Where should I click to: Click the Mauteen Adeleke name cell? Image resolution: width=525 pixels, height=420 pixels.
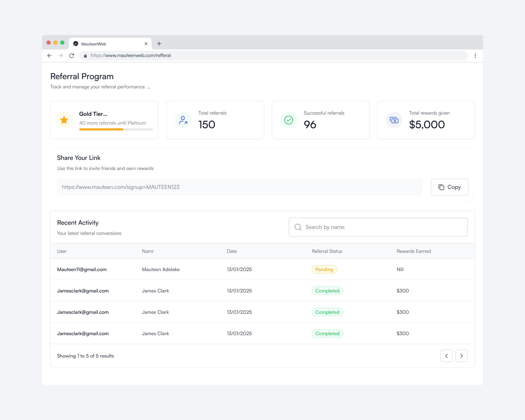(161, 269)
